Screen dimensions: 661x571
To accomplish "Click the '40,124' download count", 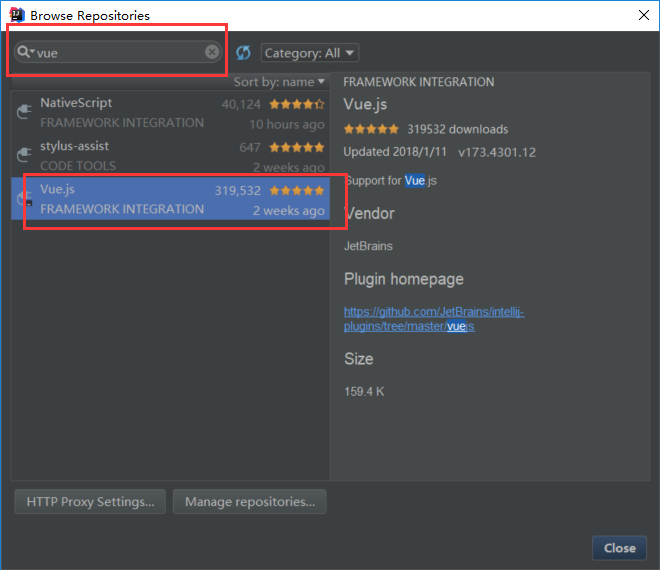I will 241,104.
